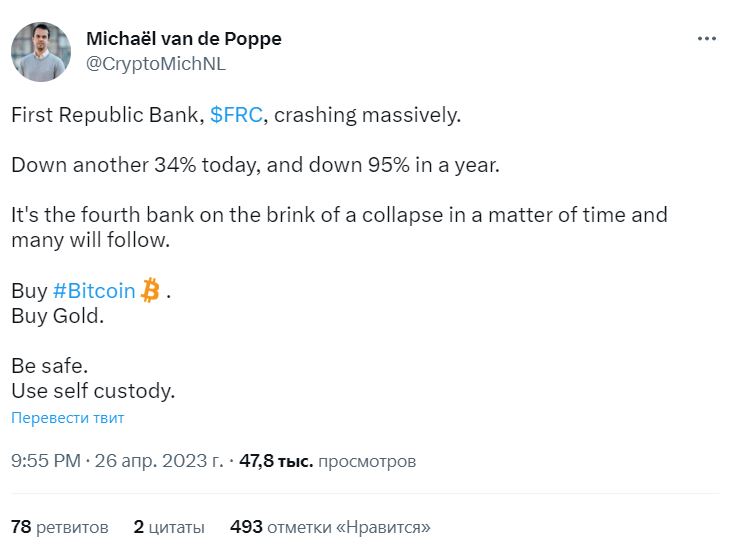736x553 pixels.
Task: Open the 9:55 PM tweet timestamp link
Action: [x=117, y=462]
